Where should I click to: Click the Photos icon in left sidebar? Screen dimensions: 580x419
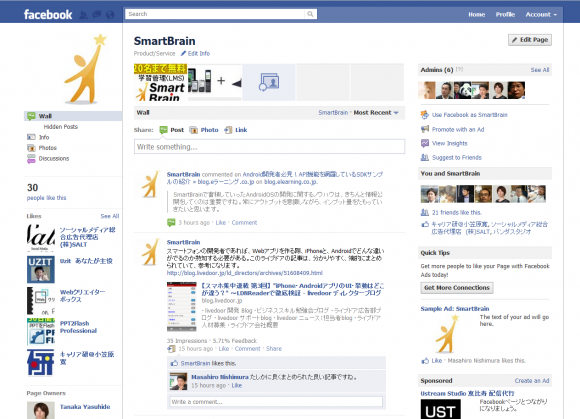(31, 148)
